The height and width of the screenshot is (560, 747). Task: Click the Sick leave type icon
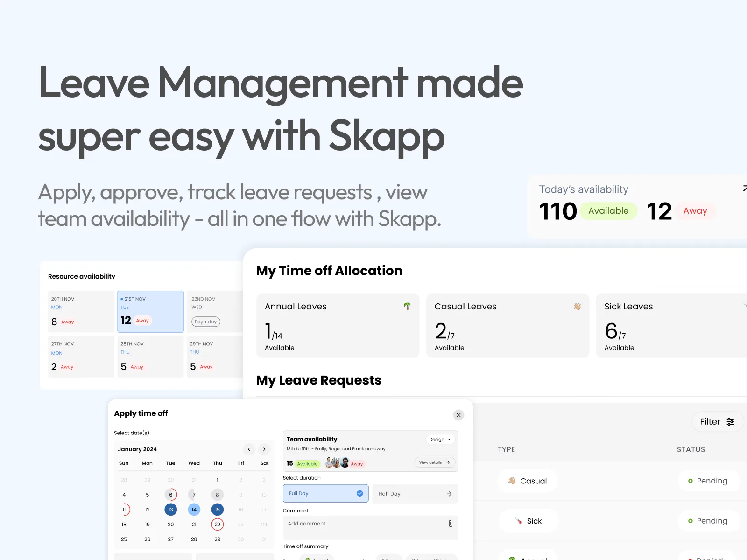coord(519,521)
